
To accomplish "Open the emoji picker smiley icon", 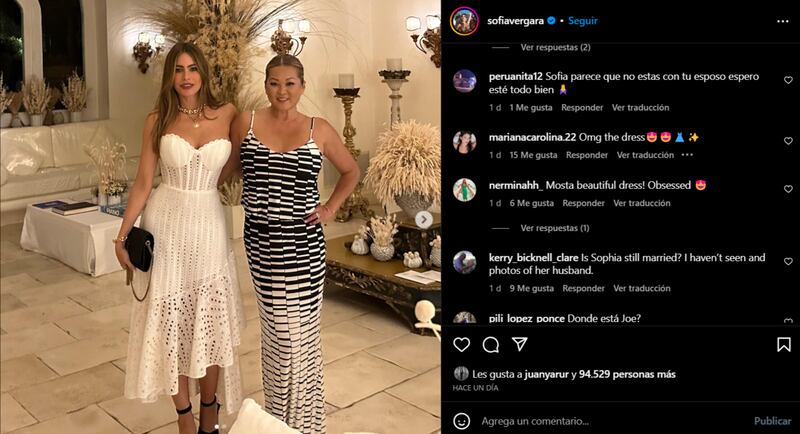I will 461,421.
